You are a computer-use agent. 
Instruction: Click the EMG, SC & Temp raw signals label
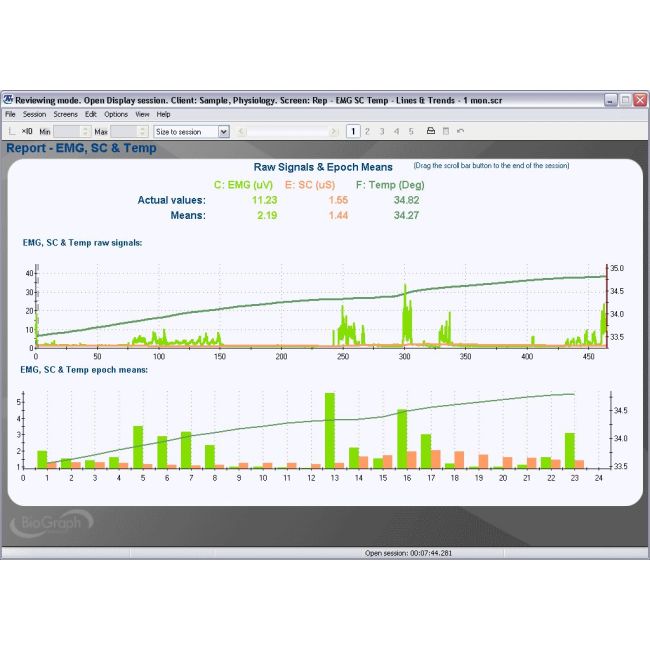[82, 243]
